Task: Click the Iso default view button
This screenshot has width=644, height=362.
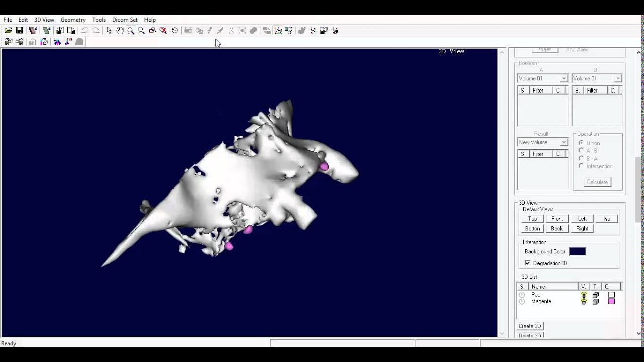Action: tap(607, 219)
